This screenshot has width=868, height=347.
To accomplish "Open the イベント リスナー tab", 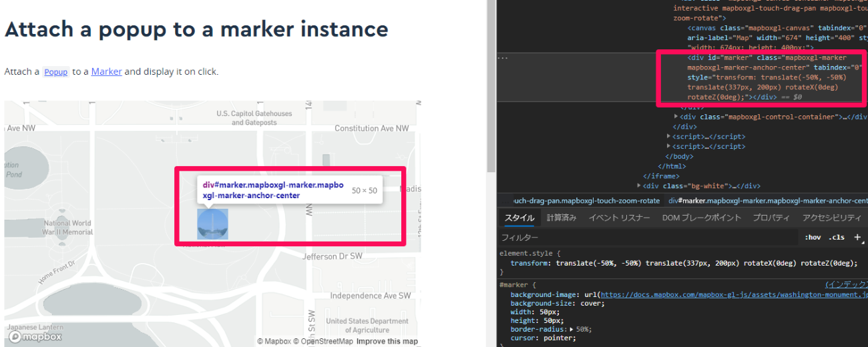I will [x=619, y=218].
